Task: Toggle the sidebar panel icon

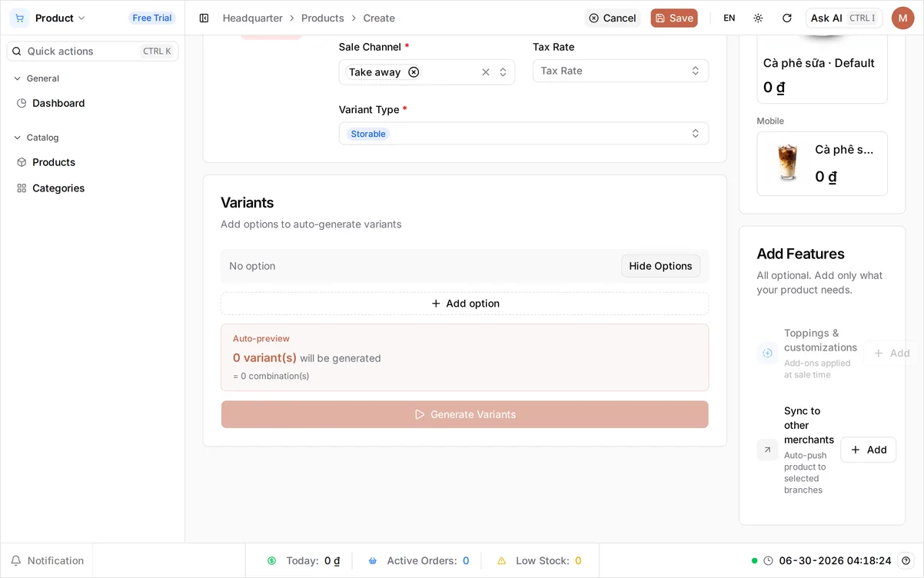Action: point(204,18)
